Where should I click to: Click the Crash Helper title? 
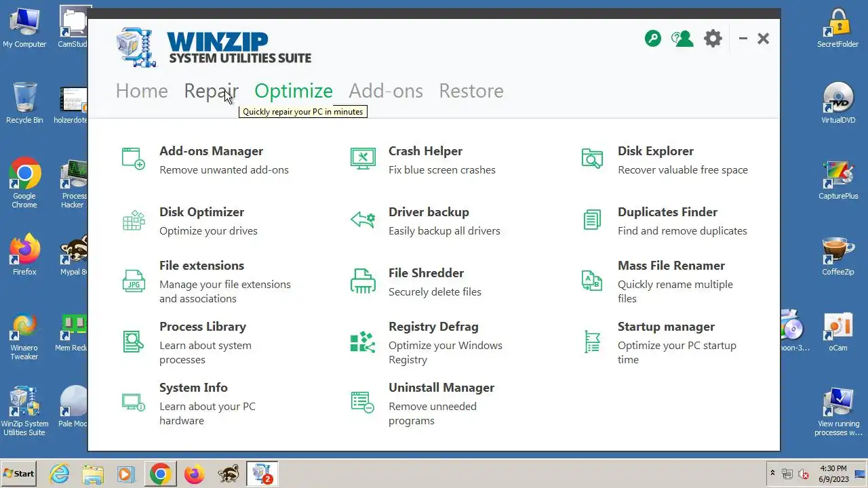point(425,151)
